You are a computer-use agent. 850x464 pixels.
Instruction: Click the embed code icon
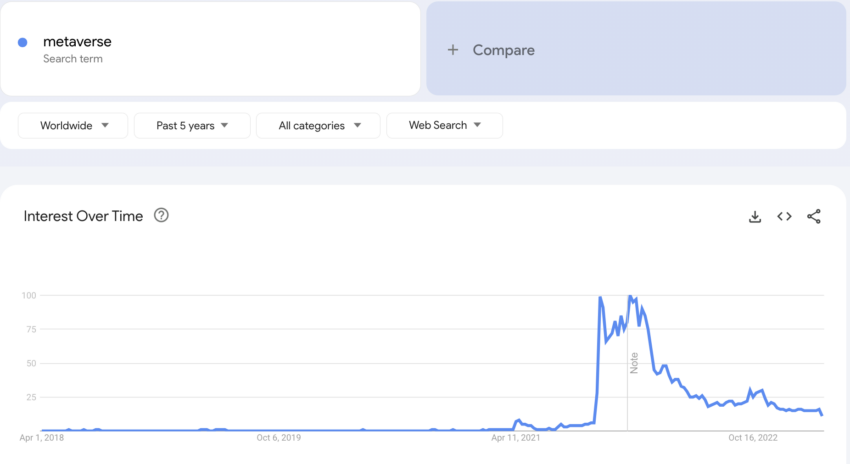pos(784,217)
